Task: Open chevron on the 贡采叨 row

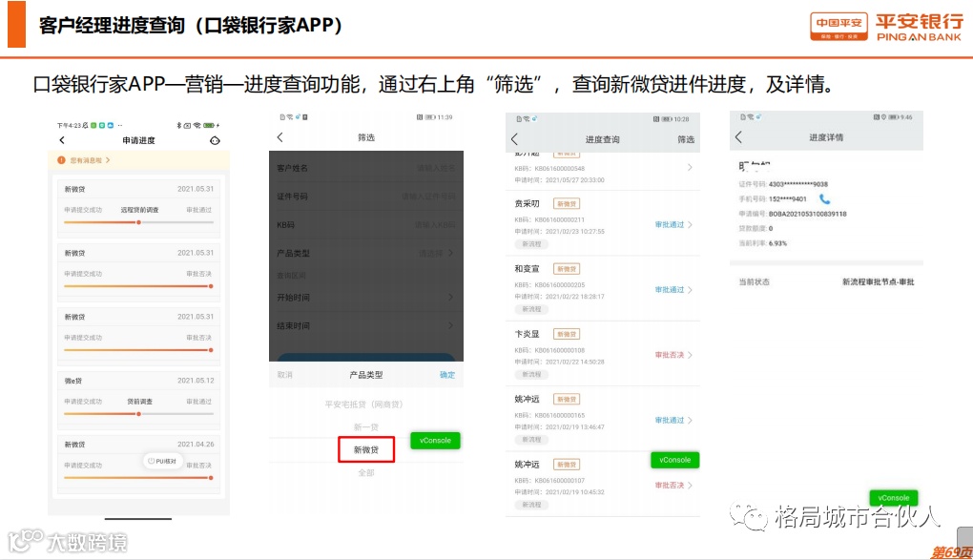Action: [x=690, y=225]
